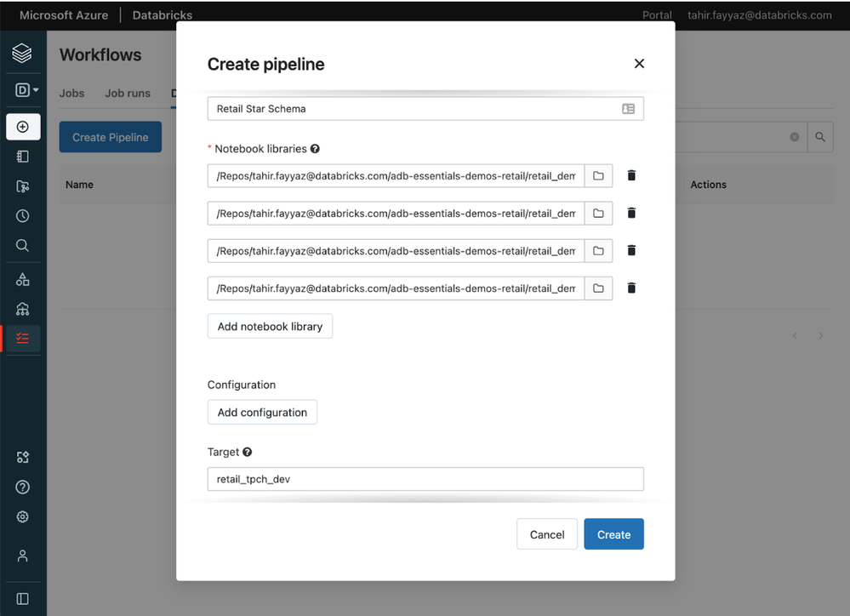Click the Target field retail_tpch_dev
The width and height of the screenshot is (850, 616).
(x=425, y=479)
